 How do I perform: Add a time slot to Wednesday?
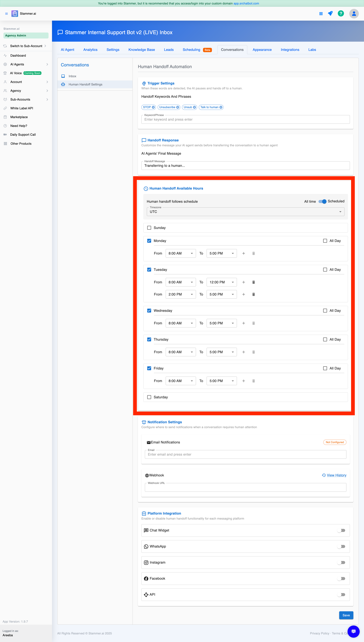click(x=244, y=323)
